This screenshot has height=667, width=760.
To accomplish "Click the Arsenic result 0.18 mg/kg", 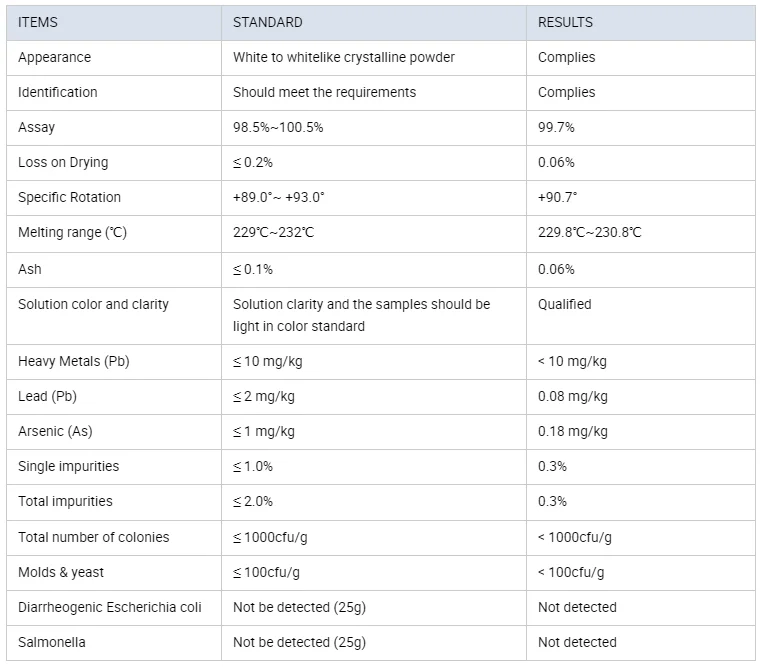I will click(x=572, y=431).
